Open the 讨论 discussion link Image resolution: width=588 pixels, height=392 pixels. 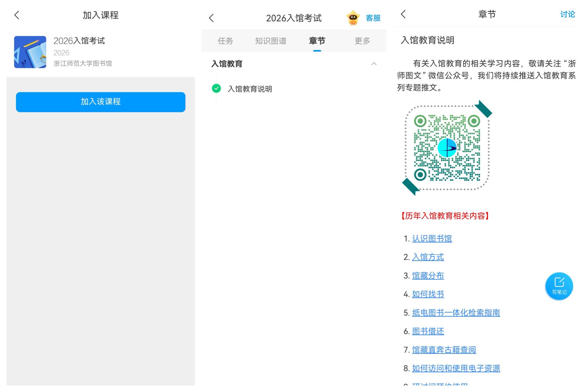[x=567, y=14]
